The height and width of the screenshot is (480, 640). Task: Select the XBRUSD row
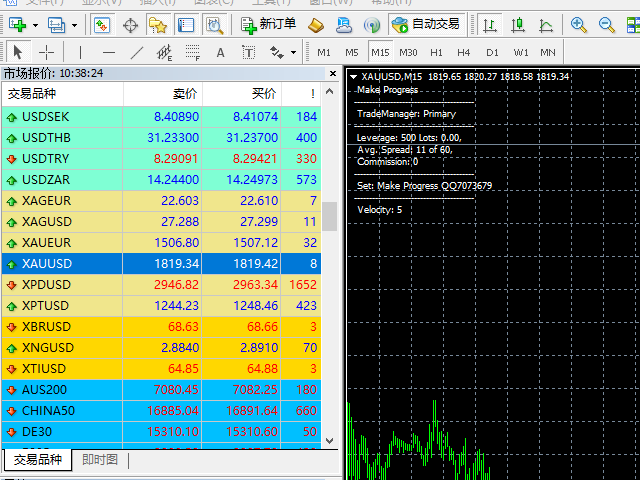161,327
